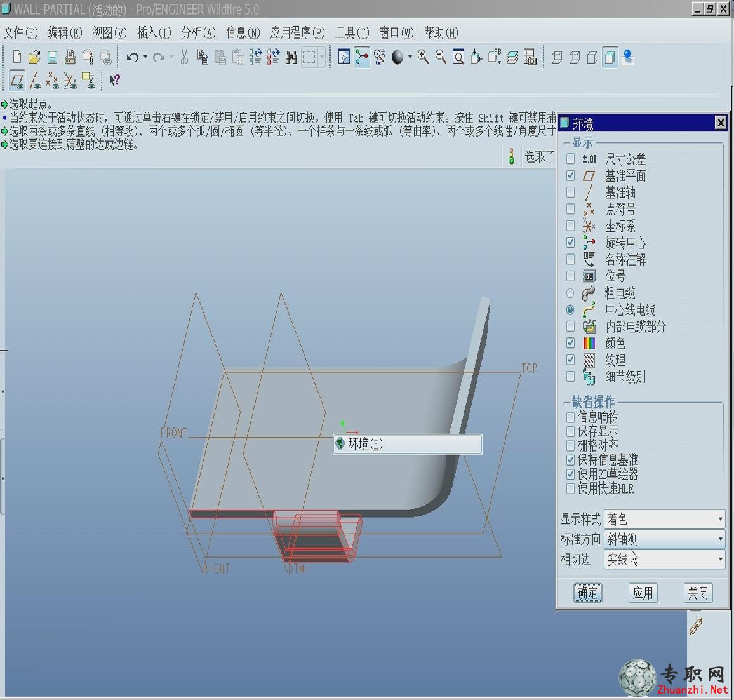Open the 分析(A) menu

(x=199, y=33)
